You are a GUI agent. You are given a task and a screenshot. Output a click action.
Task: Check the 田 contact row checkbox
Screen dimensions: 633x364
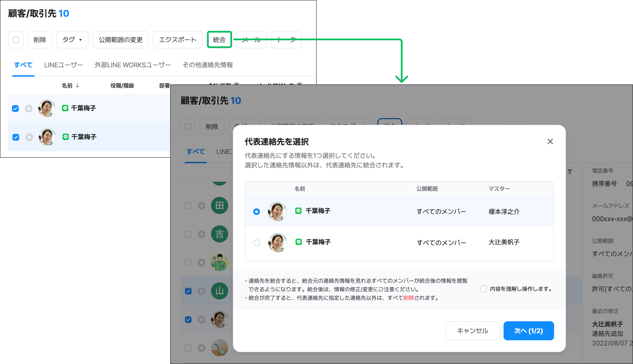[188, 206]
